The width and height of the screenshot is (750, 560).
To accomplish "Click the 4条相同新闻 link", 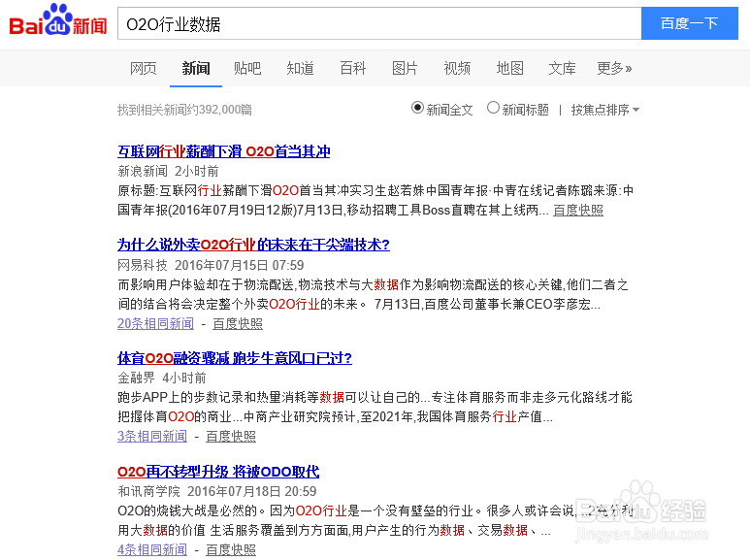I will pyautogui.click(x=152, y=549).
